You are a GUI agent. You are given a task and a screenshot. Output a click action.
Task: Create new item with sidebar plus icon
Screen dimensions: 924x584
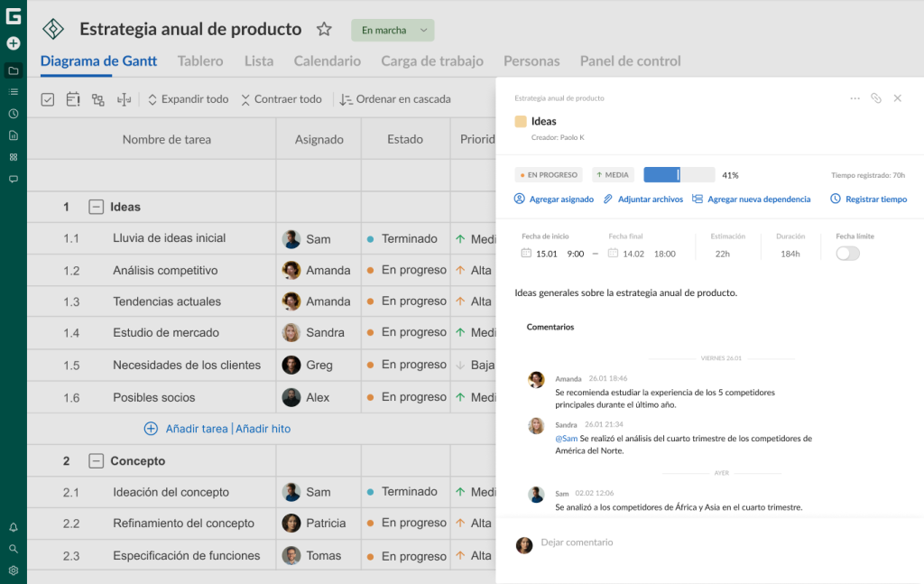tap(13, 43)
